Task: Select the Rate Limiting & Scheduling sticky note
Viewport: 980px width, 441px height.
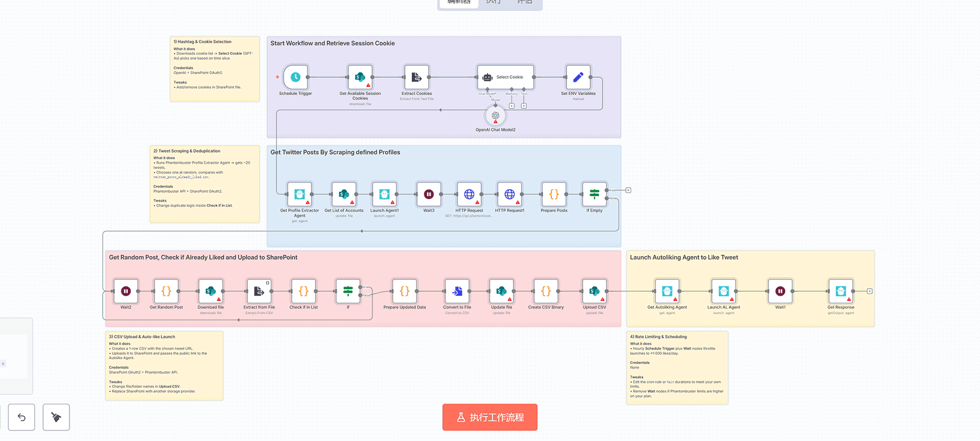Action: point(677,367)
